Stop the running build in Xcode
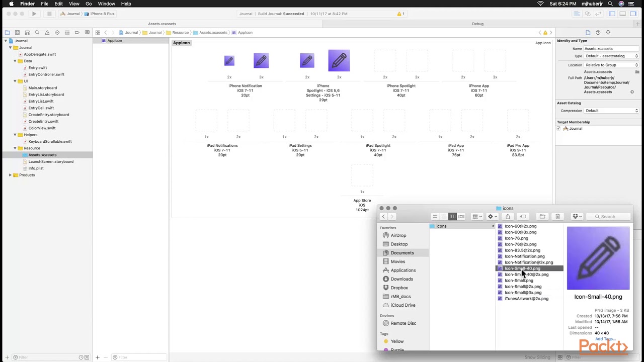Viewport: 644px width, 362px height. click(x=49, y=14)
